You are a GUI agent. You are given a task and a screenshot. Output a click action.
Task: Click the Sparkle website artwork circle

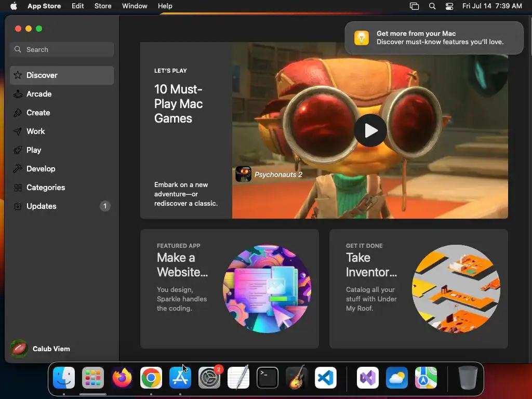point(267,289)
